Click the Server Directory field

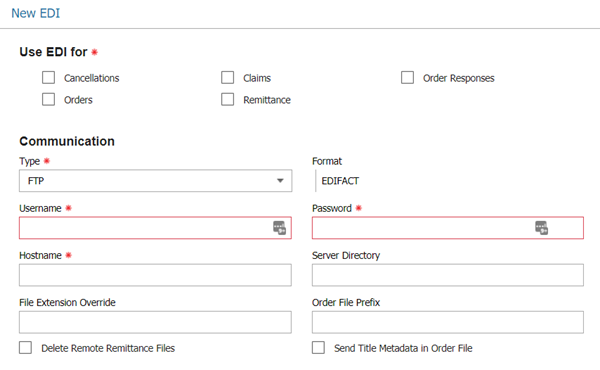tap(448, 275)
